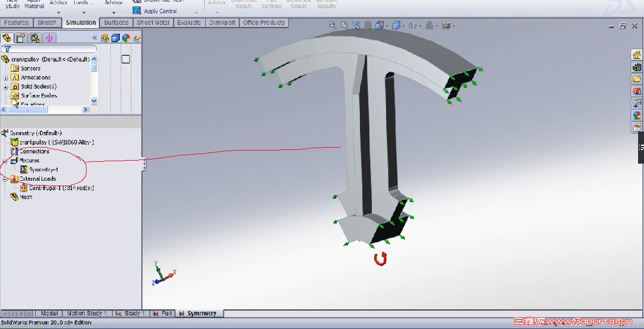This screenshot has height=329, width=644.
Task: Switch to the Motion Study 1 tab
Action: (87, 314)
